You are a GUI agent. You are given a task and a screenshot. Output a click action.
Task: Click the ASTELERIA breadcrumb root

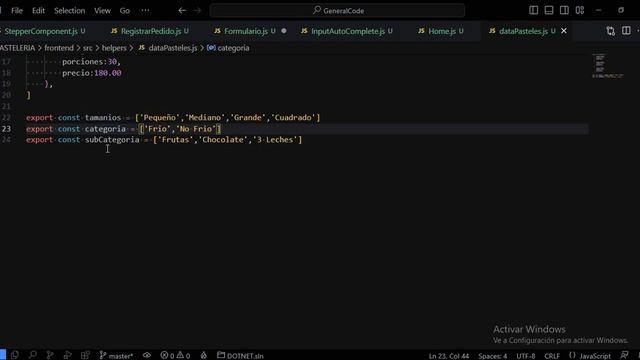[18, 48]
